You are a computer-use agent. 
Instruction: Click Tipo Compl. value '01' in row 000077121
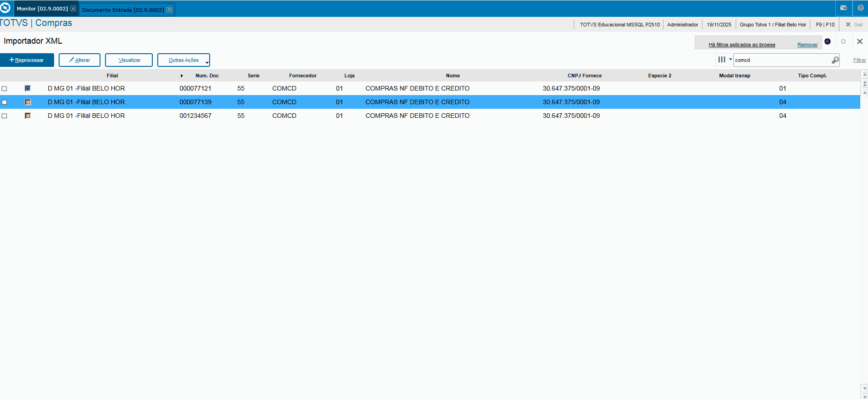[783, 88]
